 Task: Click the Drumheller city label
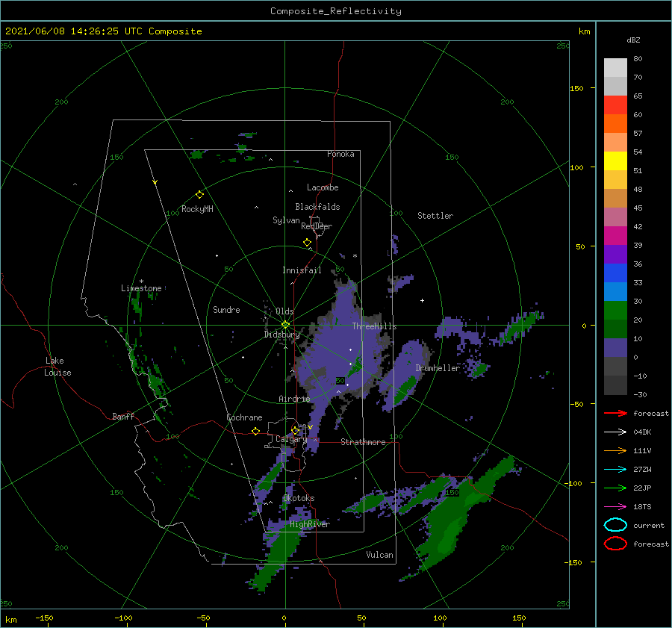coord(438,368)
